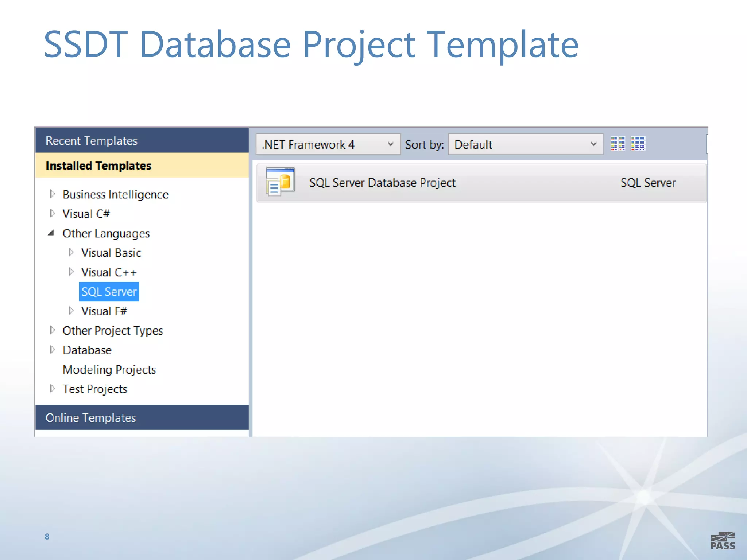Open the Sort by Default dropdown
Image resolution: width=747 pixels, height=560 pixels.
click(x=525, y=144)
